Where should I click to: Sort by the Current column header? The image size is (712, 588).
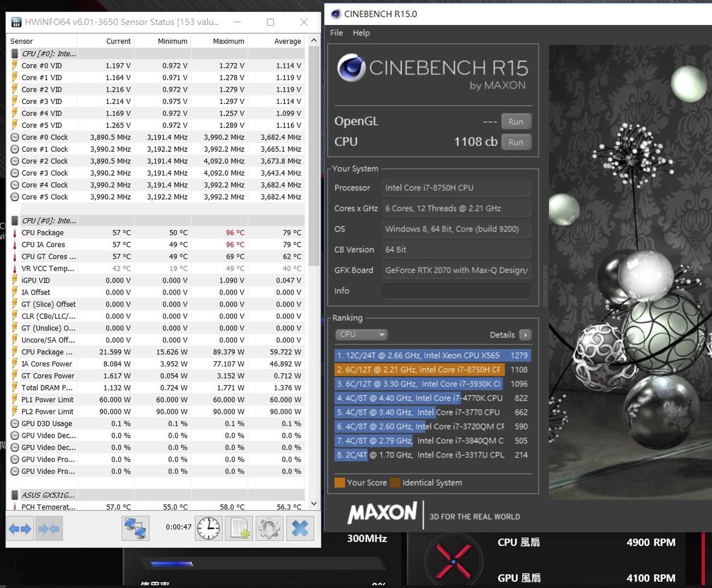pos(106,41)
